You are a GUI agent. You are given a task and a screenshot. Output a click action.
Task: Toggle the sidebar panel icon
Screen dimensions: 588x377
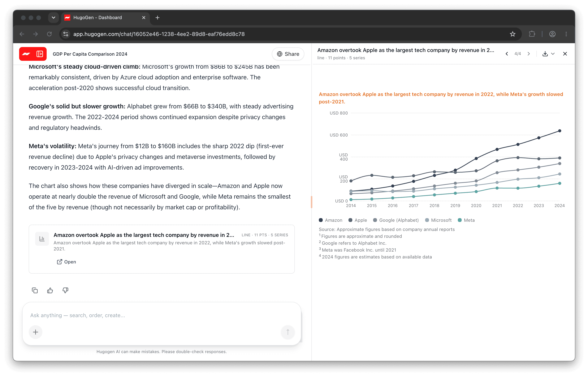pyautogui.click(x=40, y=54)
